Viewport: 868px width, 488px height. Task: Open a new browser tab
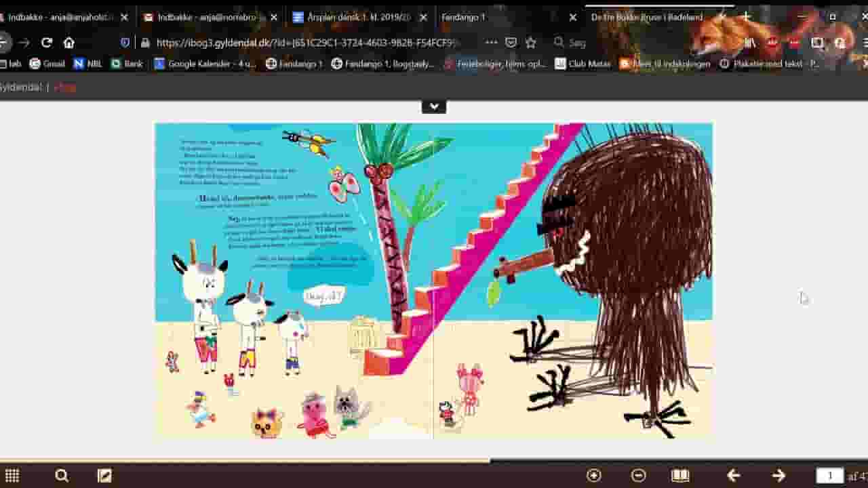[747, 17]
